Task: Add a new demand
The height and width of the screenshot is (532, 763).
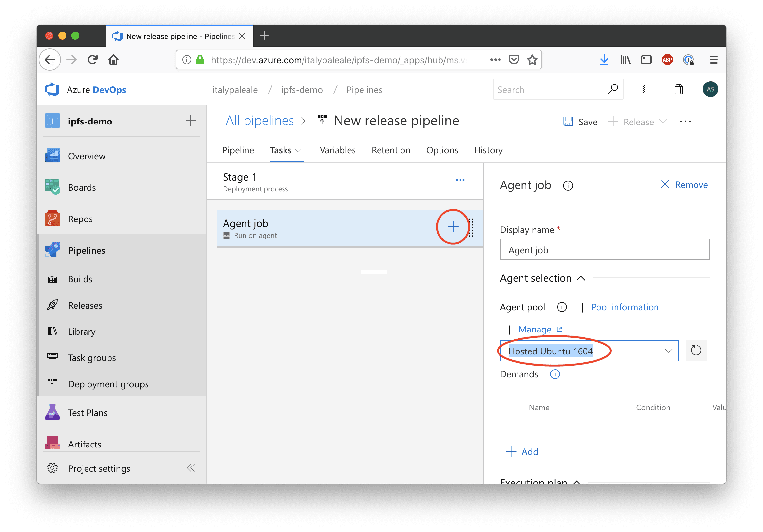Action: pos(522,452)
